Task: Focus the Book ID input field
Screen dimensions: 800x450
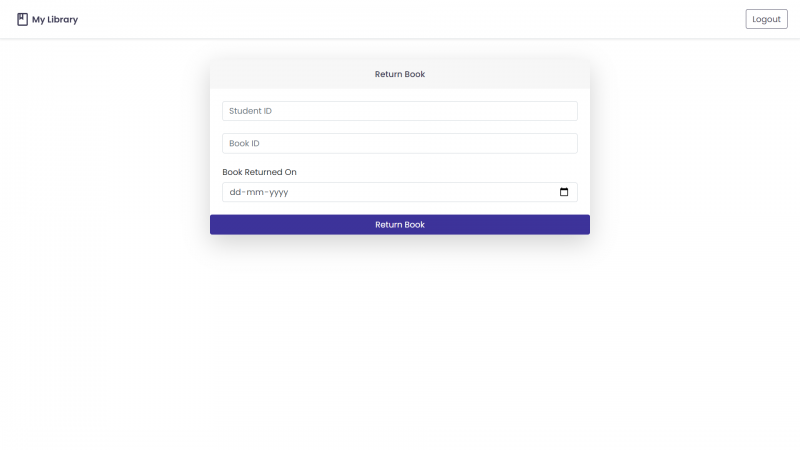Action: pos(399,143)
